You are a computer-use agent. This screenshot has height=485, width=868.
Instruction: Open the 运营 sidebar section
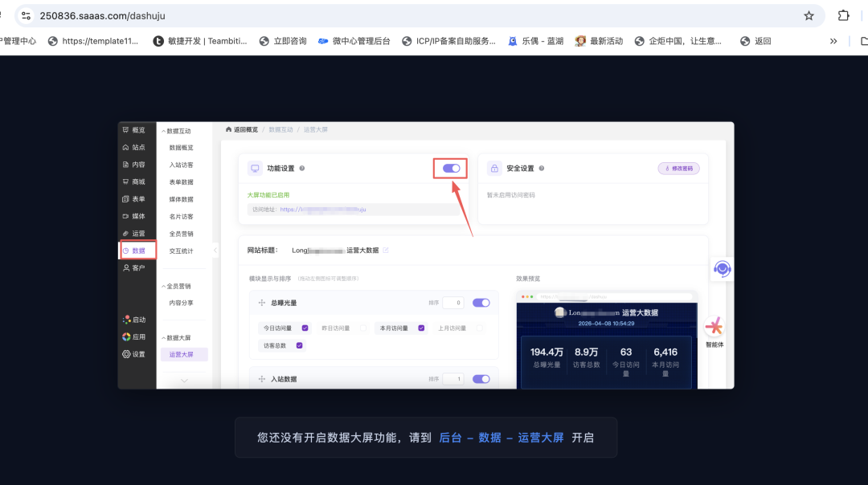(133, 234)
